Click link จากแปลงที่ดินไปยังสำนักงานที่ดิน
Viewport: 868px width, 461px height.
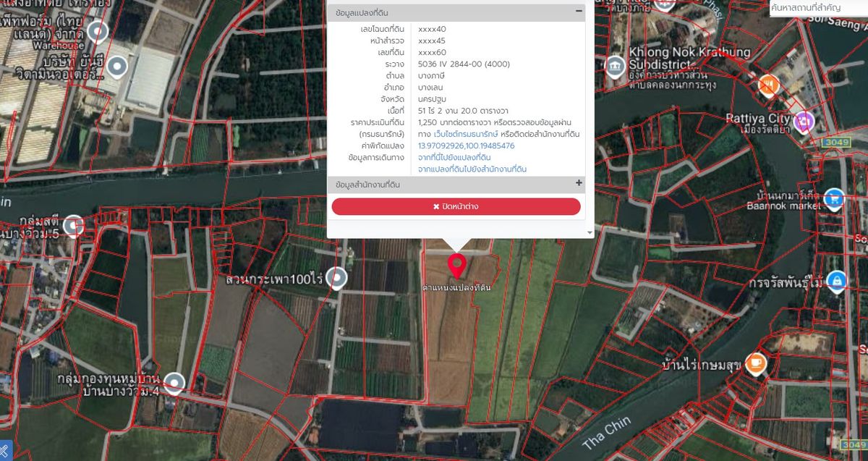pos(472,169)
